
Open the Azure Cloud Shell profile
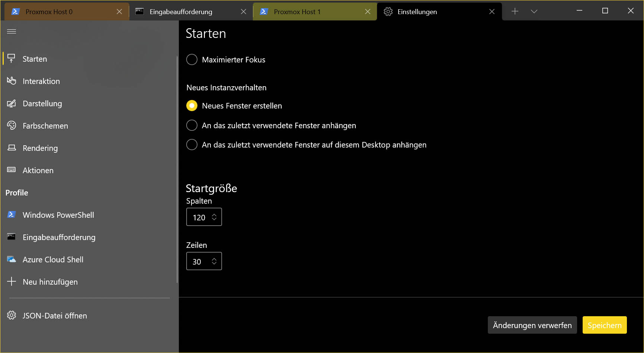point(53,259)
